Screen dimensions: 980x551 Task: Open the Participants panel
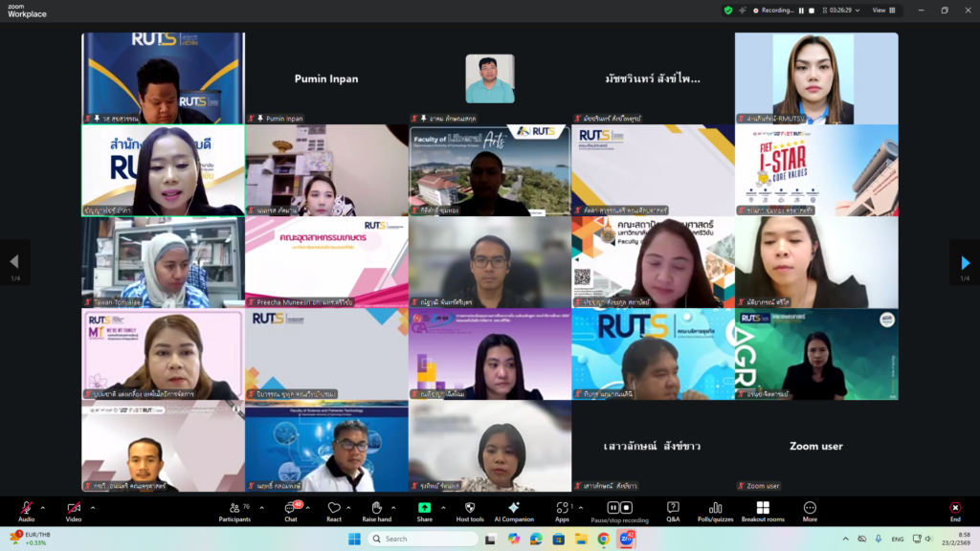click(234, 508)
